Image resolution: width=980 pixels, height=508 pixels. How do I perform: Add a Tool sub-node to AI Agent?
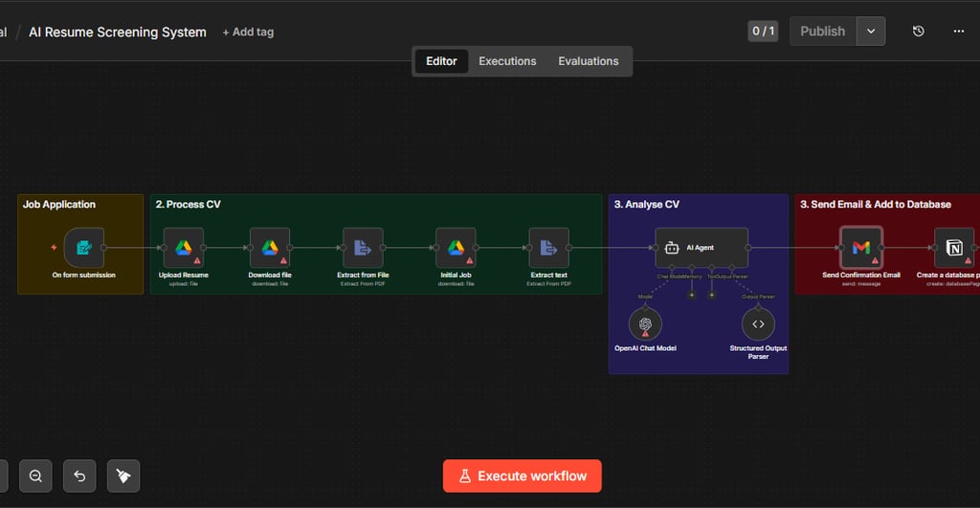[712, 295]
